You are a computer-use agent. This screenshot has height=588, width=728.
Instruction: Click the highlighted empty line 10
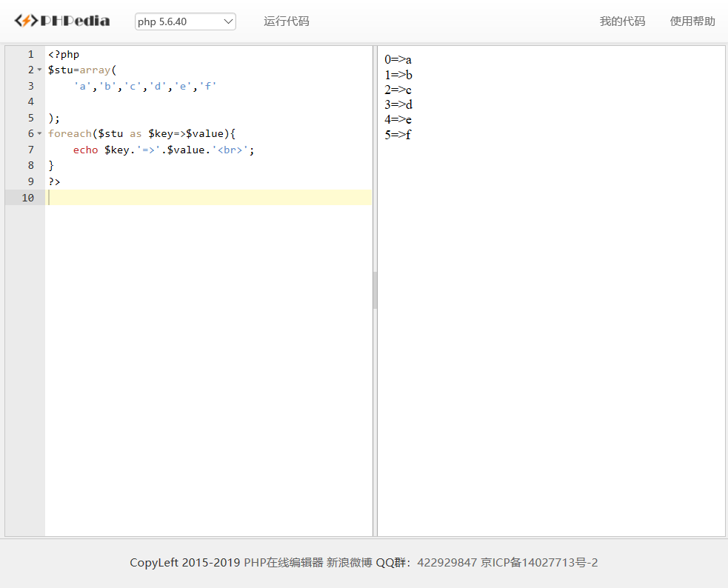pos(209,197)
